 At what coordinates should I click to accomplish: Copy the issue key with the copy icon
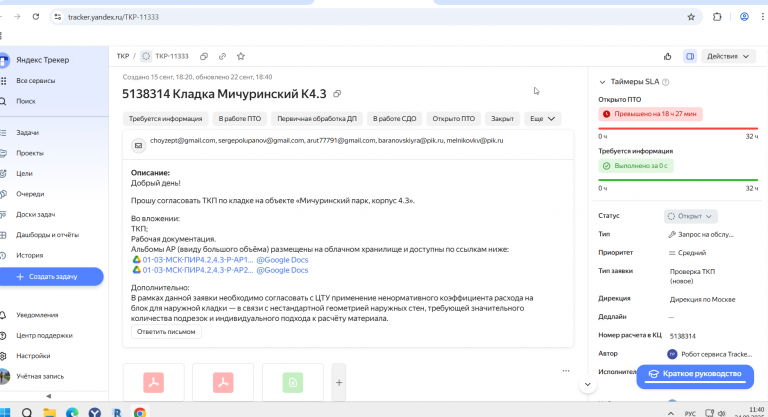[204, 56]
